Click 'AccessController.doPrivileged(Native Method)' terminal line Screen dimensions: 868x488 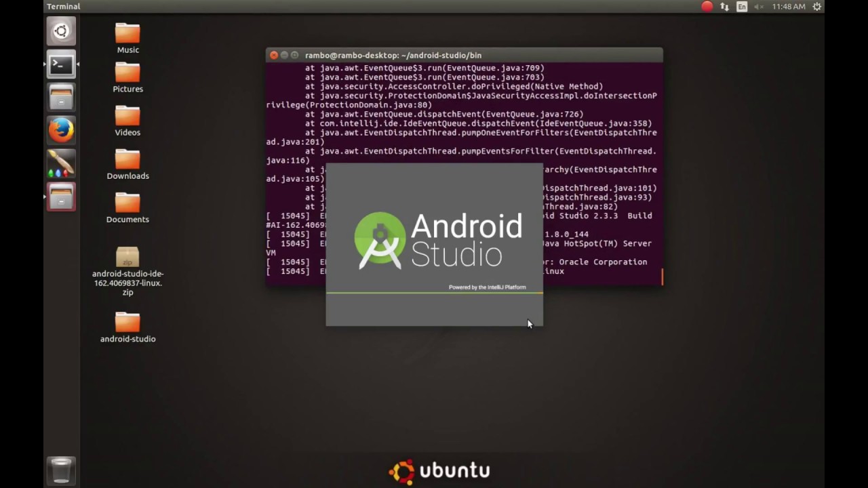pyautogui.click(x=454, y=87)
